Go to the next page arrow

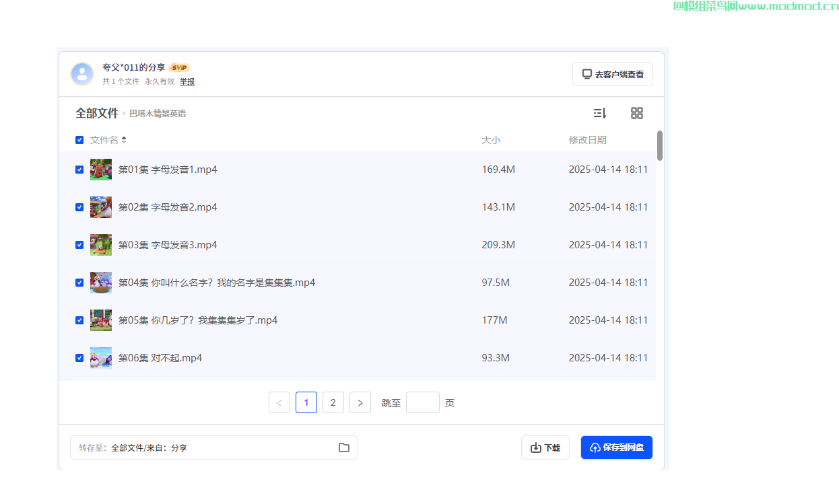point(360,402)
